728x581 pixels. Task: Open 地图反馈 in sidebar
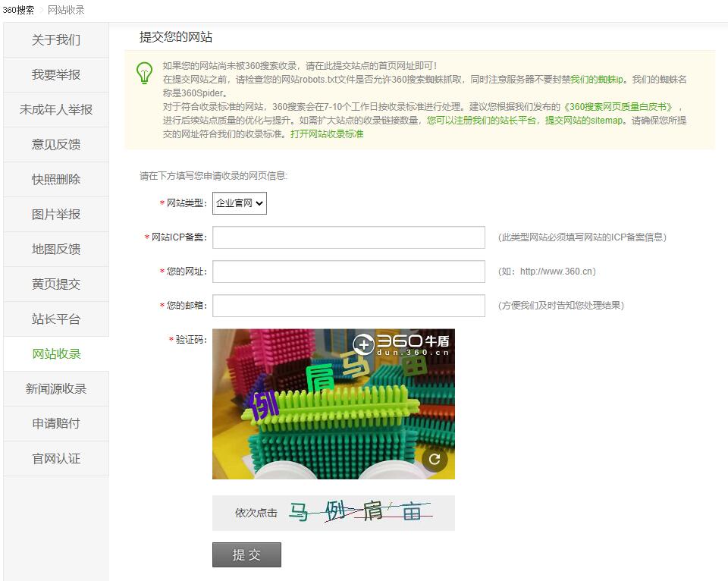(56, 250)
